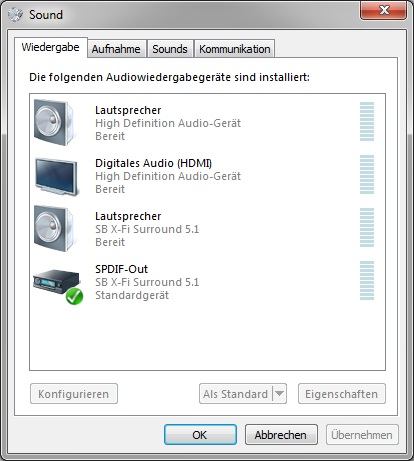This screenshot has width=414, height=461.
Task: Click the OK button
Action: pyautogui.click(x=200, y=435)
